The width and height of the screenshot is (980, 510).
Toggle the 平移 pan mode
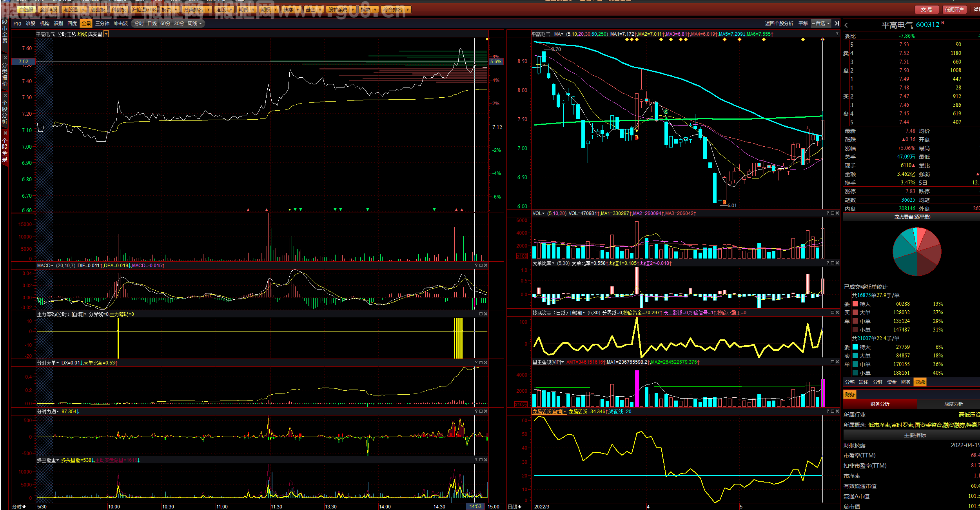[x=803, y=24]
